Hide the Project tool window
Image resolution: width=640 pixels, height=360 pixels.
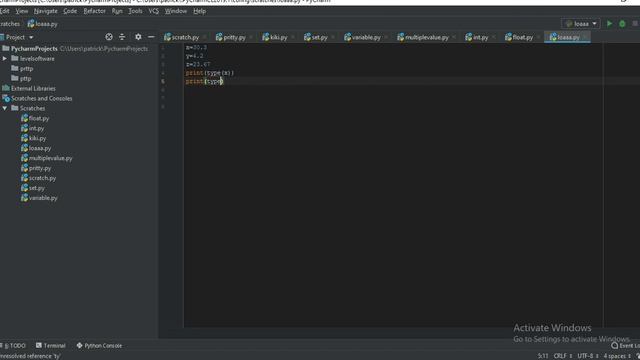coord(151,37)
